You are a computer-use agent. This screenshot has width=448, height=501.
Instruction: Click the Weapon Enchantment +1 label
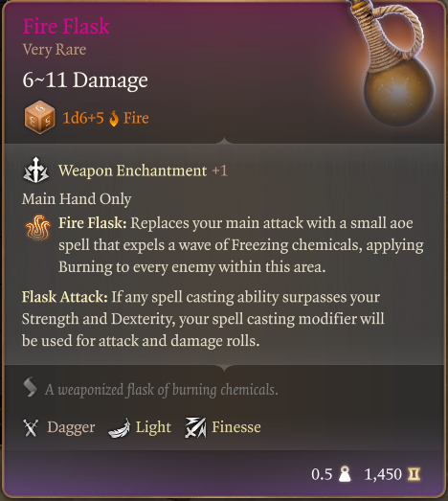[143, 171]
